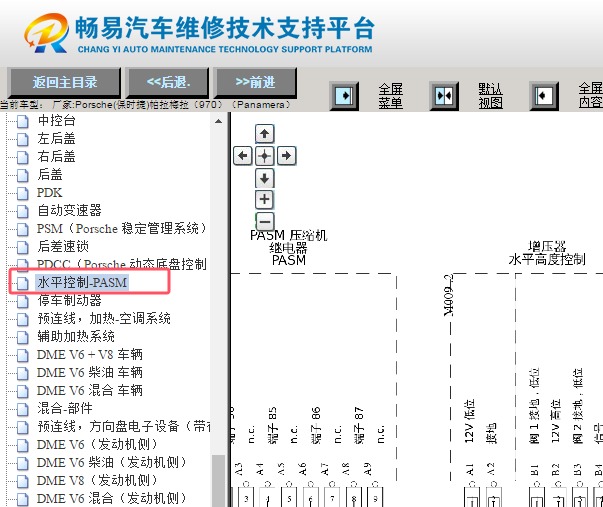
Task: Click the 12V 低位 pin label
Action: (x=470, y=421)
